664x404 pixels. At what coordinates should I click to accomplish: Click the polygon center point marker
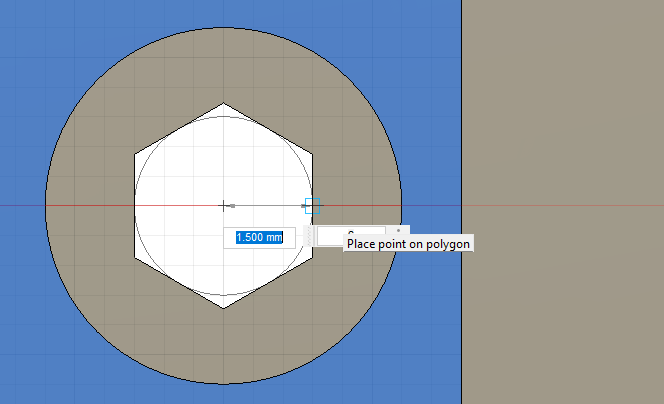pos(223,205)
